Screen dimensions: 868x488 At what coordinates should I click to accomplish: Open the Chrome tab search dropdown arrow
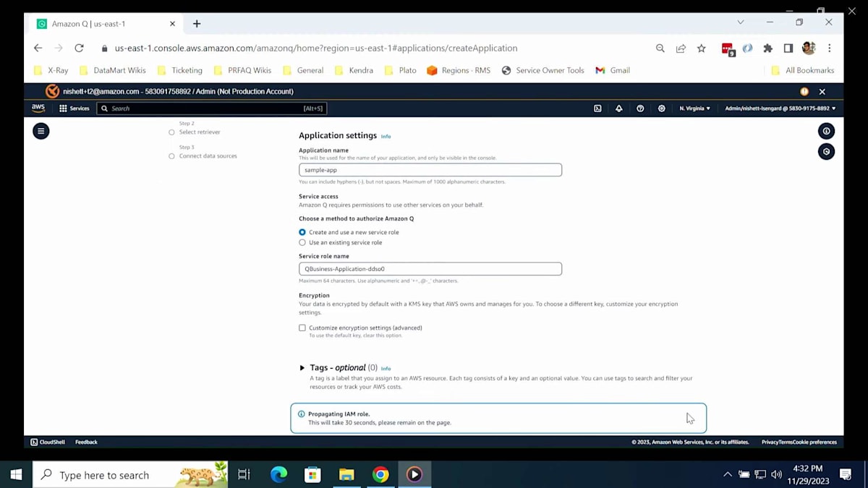pyautogui.click(x=740, y=22)
